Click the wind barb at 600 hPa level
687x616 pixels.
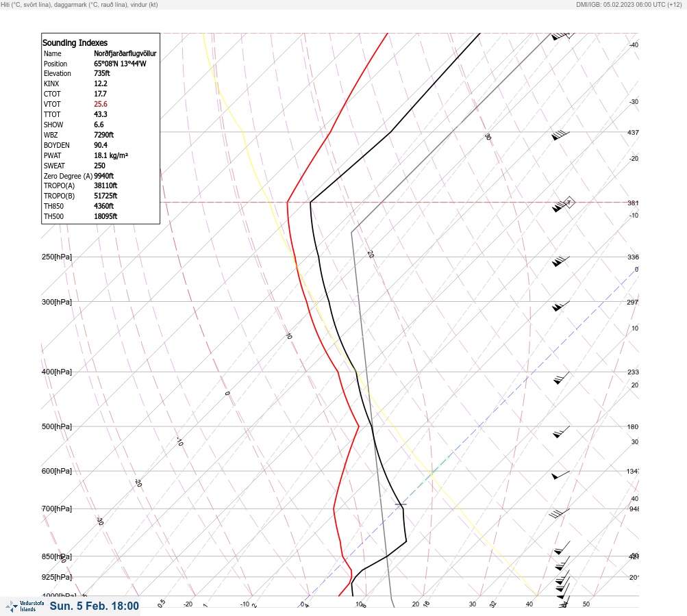pyautogui.click(x=560, y=475)
